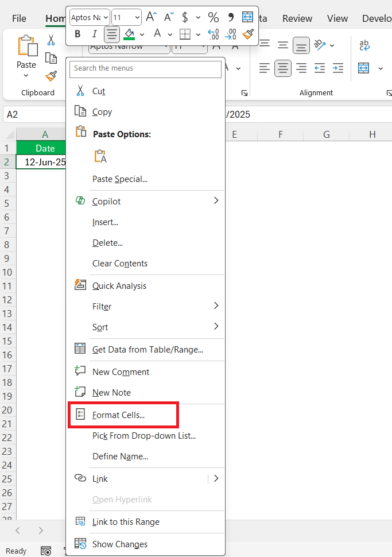The image size is (392, 557).
Task: Select Clear Contents in context menu
Action: click(x=146, y=263)
